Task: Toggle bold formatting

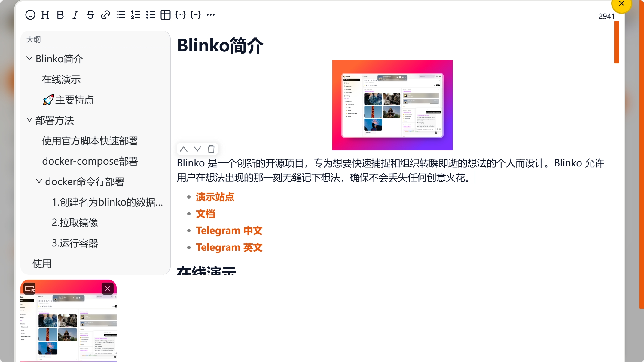Action: 60,15
